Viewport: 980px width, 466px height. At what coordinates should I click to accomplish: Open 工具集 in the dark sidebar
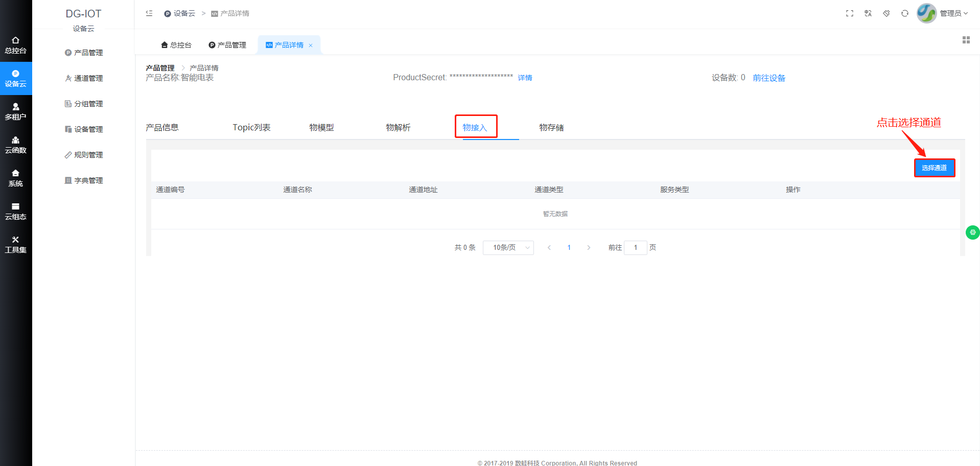(x=16, y=245)
